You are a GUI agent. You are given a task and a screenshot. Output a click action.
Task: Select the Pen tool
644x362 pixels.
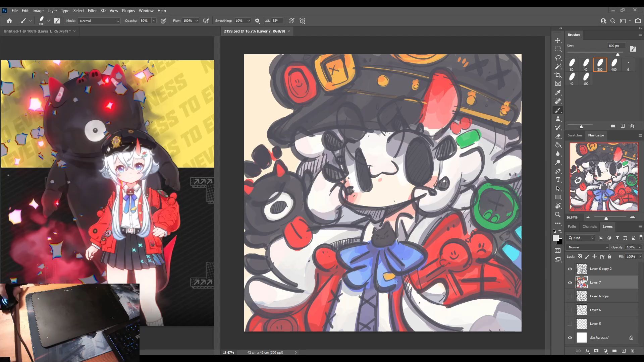tap(558, 171)
